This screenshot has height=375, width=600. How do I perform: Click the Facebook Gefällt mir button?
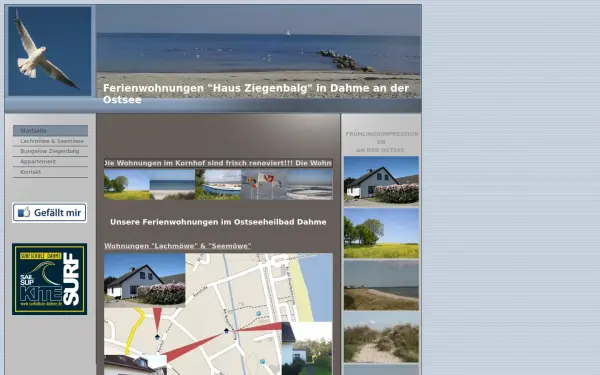point(49,212)
